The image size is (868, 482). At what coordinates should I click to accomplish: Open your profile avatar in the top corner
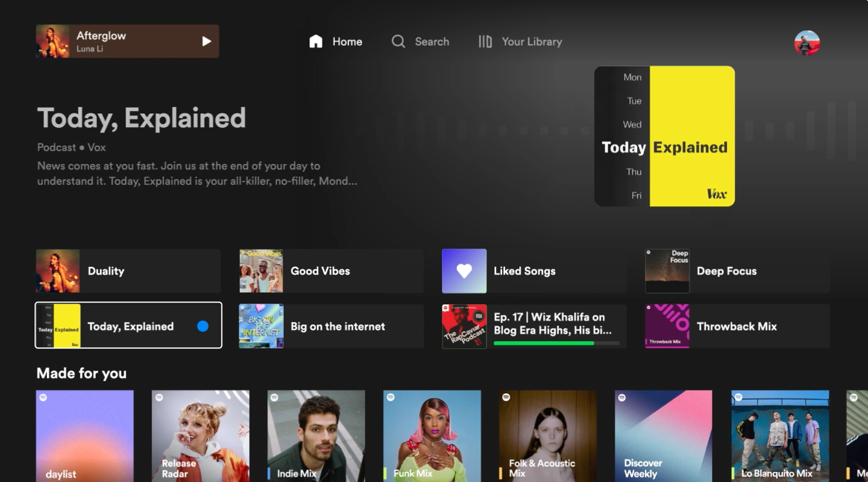(x=807, y=42)
